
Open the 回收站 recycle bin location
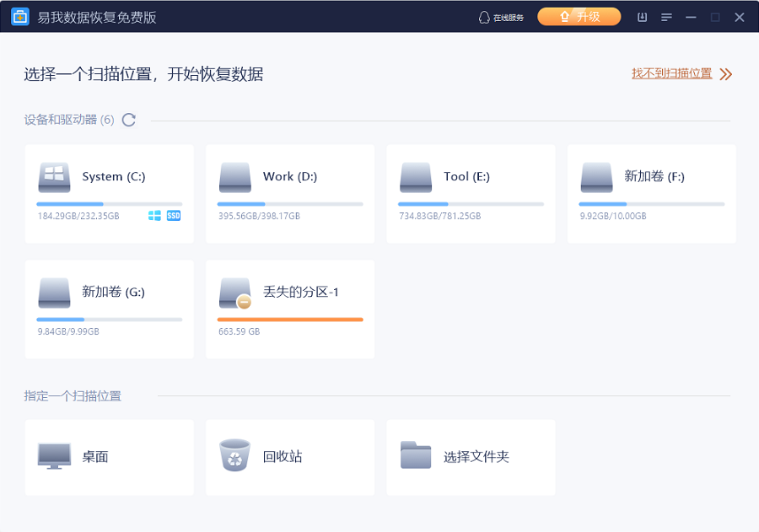tap(290, 458)
